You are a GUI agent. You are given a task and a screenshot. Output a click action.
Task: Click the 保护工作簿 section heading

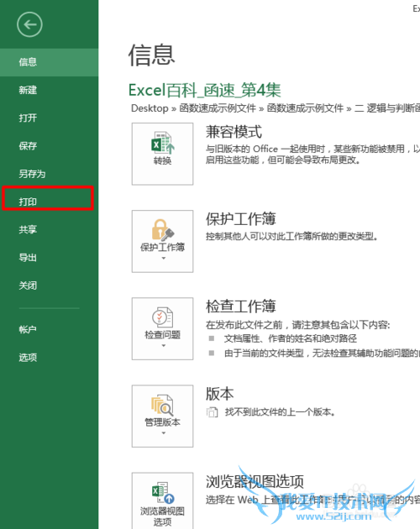(x=241, y=219)
